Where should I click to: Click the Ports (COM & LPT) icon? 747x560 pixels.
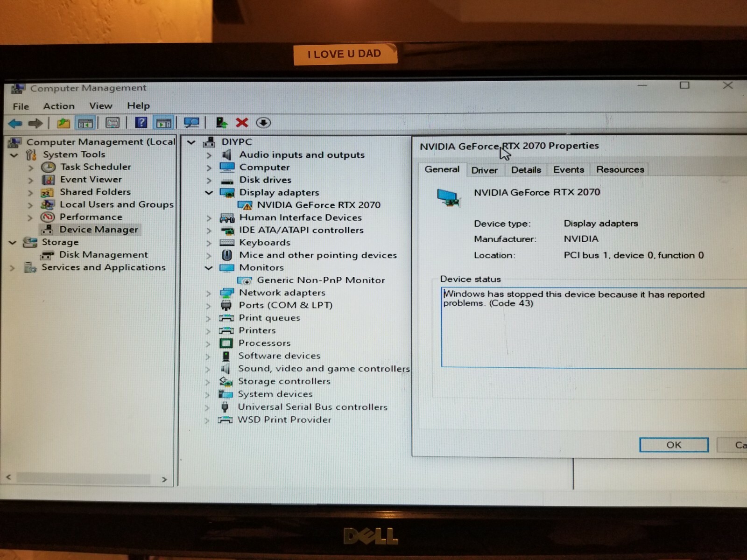click(x=226, y=306)
